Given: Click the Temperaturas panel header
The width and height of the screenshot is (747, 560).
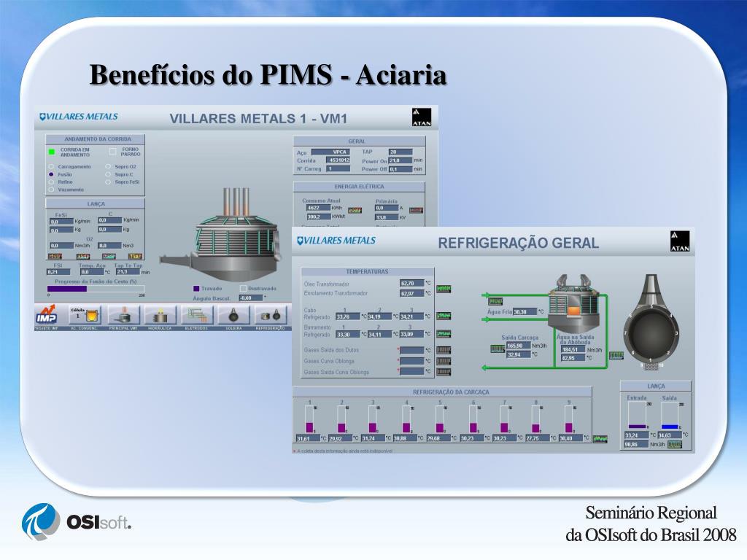Looking at the screenshot, I should coord(368,271).
